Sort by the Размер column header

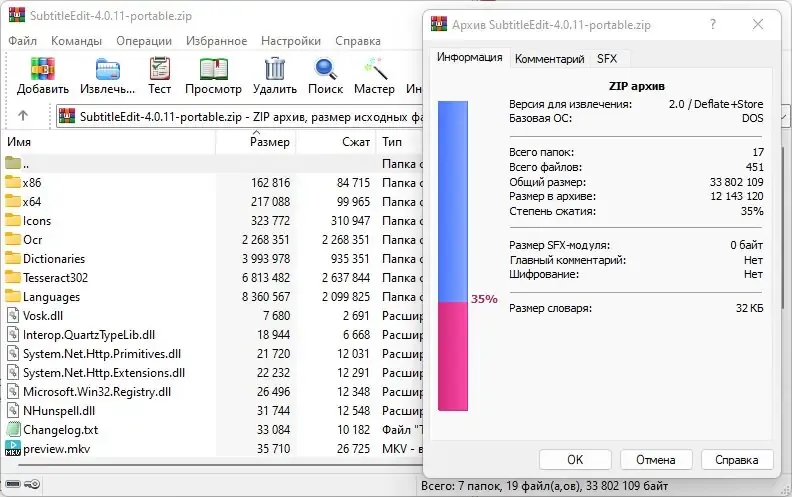[x=256, y=142]
